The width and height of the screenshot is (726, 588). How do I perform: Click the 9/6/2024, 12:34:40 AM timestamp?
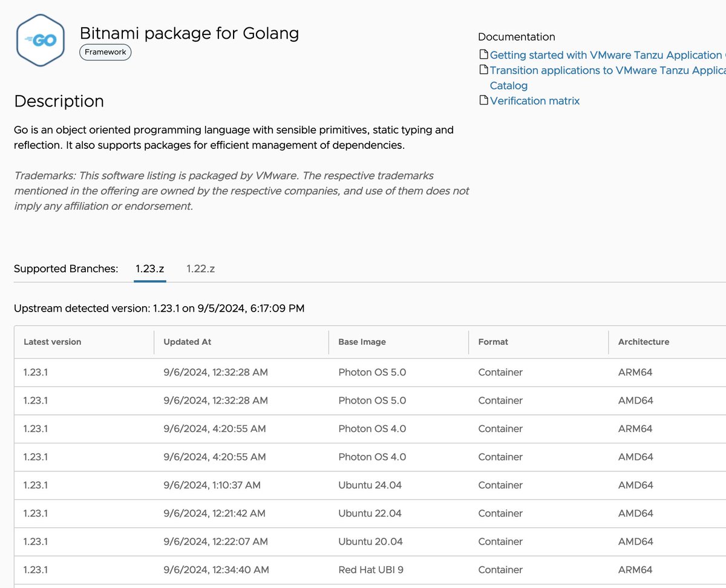coord(216,570)
